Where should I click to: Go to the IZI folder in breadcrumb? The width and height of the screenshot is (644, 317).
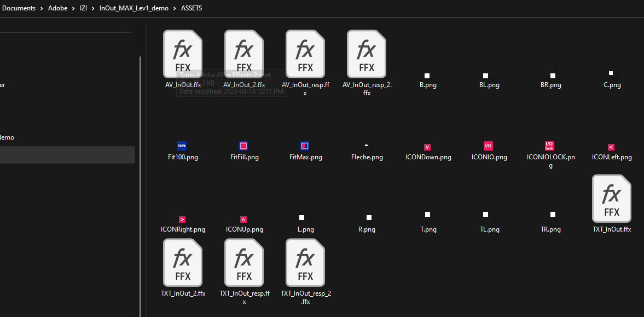click(x=83, y=8)
